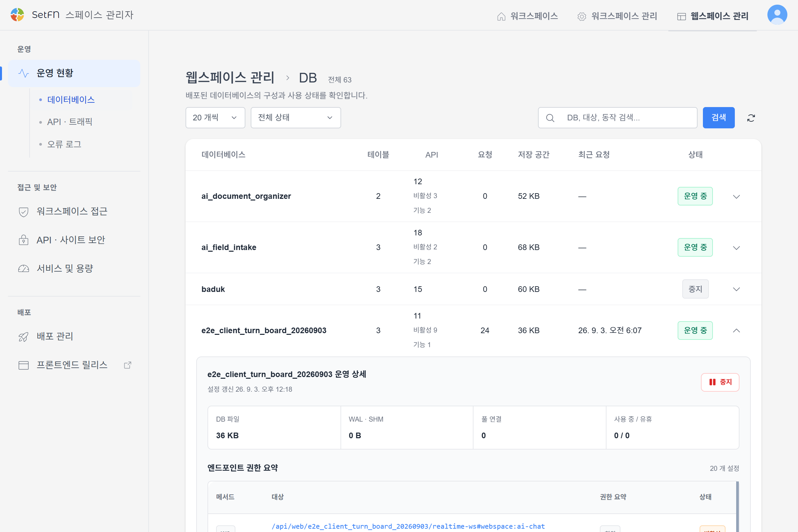Click the activity pulse icon for 운영 현황
Viewport: 798px width, 532px height.
click(x=23, y=73)
